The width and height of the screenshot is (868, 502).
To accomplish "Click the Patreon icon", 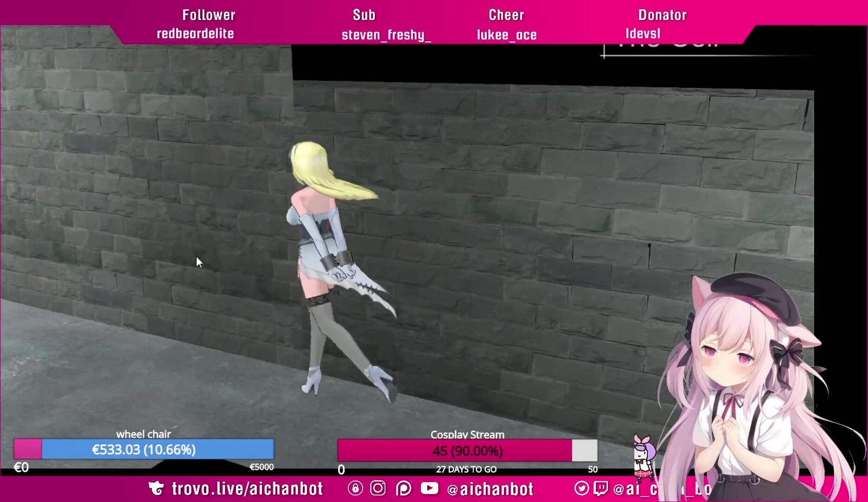I will coord(404,489).
